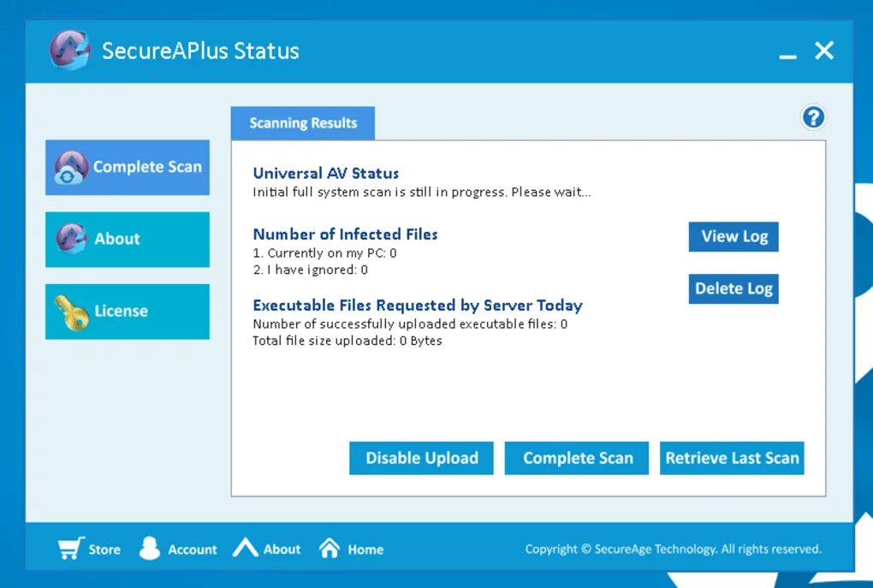The height and width of the screenshot is (588, 873).
Task: Run Complete Scan from the bottom buttons
Action: [x=576, y=458]
